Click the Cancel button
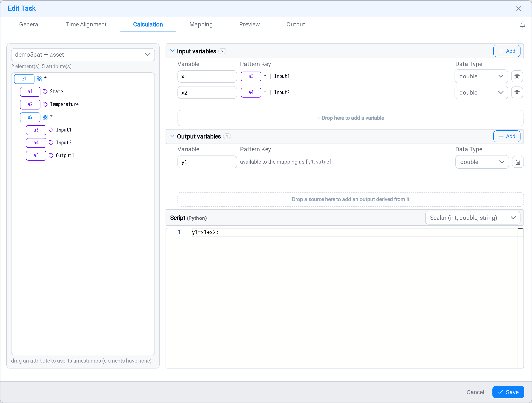The height and width of the screenshot is (403, 532). tap(475, 392)
